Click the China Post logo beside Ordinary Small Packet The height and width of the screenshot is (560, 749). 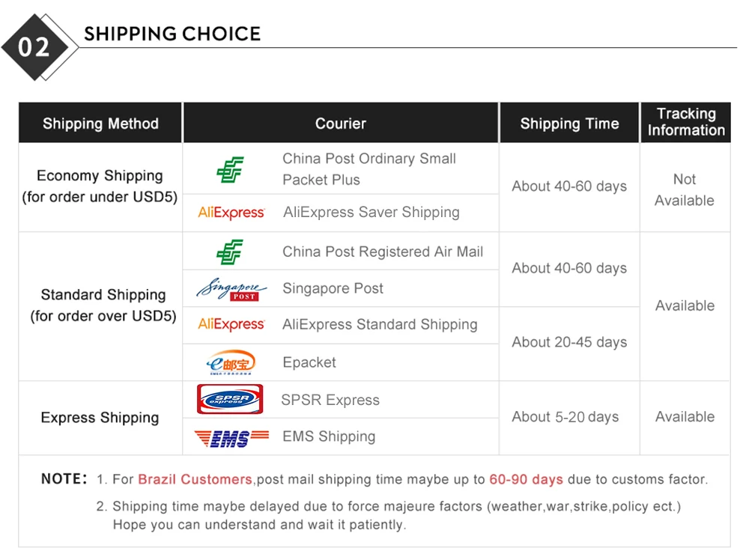coord(231,169)
